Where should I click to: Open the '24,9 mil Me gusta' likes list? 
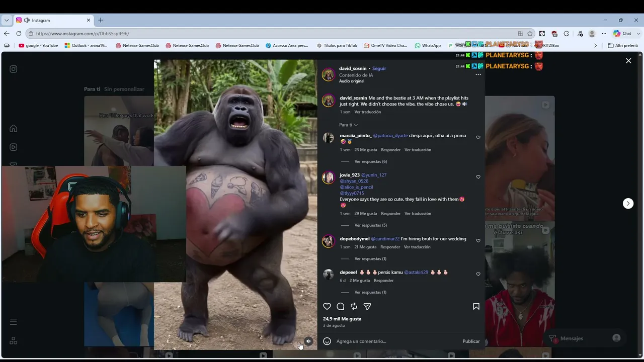[x=342, y=319]
